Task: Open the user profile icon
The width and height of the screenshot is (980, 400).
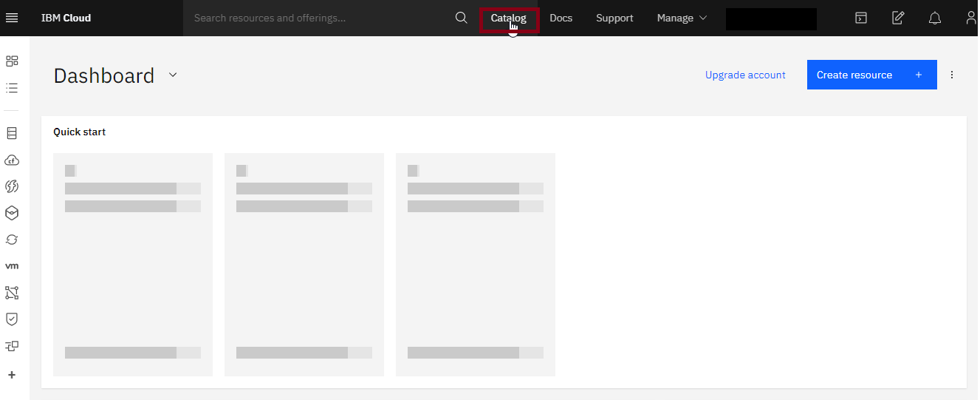Action: click(972, 18)
